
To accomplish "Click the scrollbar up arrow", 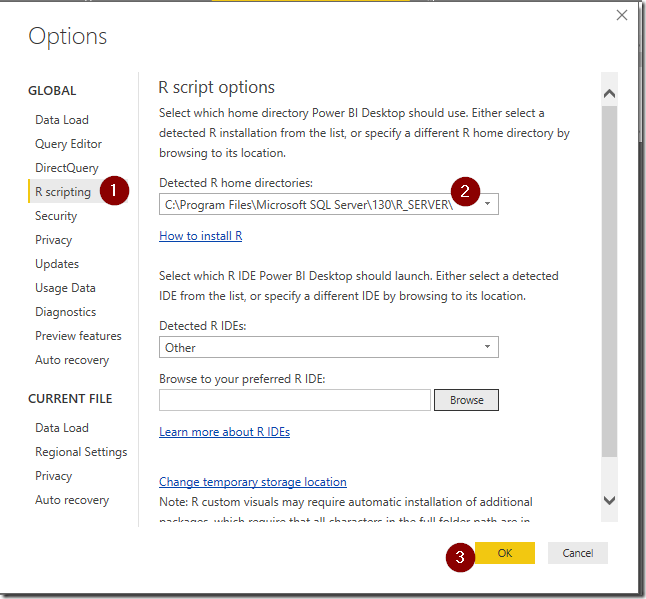I will click(x=609, y=94).
